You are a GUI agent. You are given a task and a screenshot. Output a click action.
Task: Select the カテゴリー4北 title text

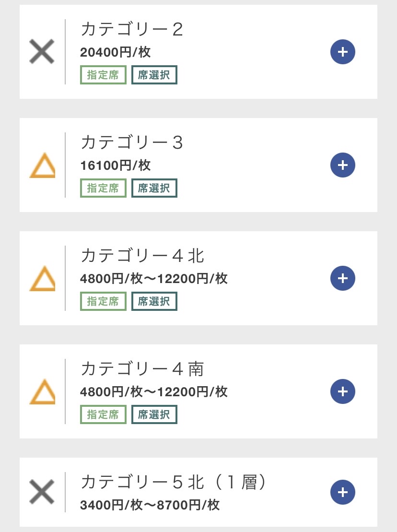(x=142, y=256)
